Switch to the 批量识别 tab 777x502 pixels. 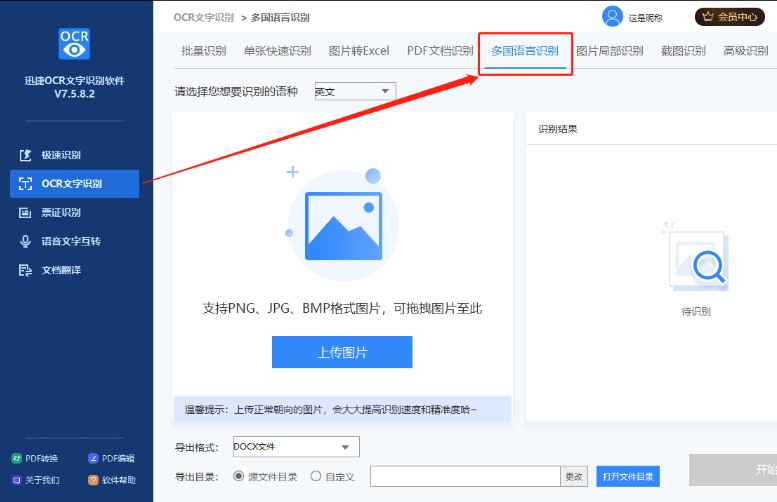click(204, 51)
